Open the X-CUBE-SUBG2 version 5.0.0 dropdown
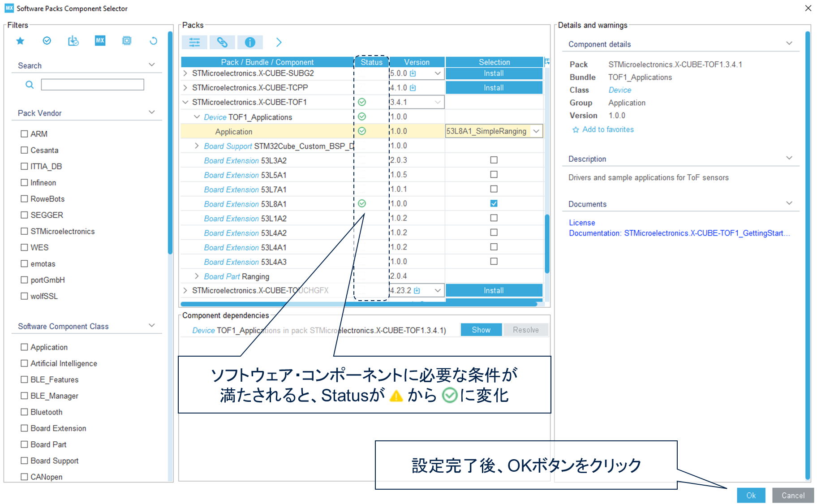The height and width of the screenshot is (504, 817). tap(438, 73)
